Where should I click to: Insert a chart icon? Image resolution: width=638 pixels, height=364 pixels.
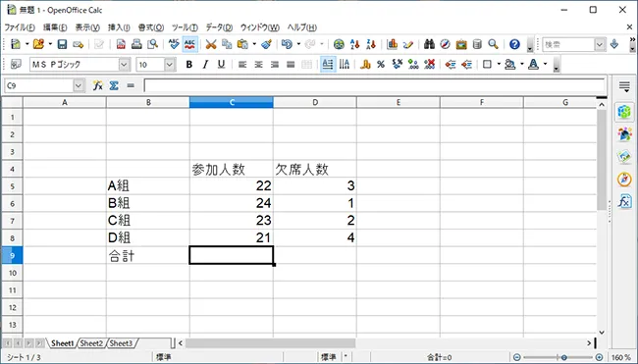click(392, 44)
